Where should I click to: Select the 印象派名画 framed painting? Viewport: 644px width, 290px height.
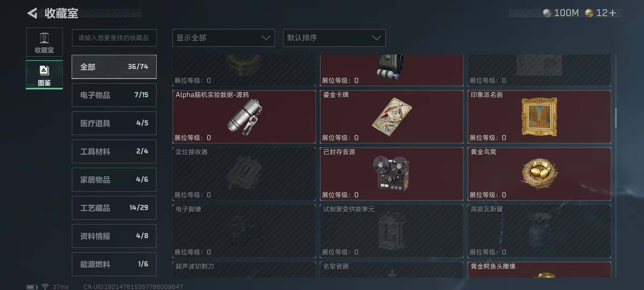539,117
